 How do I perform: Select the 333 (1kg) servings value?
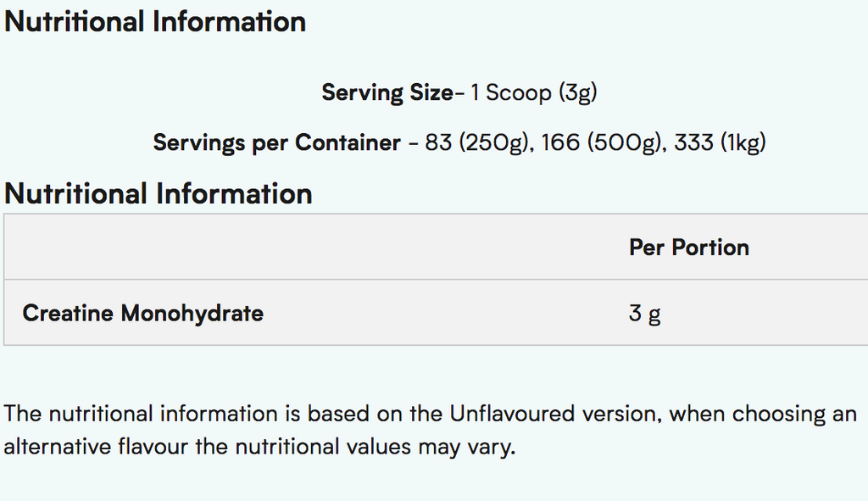720,142
